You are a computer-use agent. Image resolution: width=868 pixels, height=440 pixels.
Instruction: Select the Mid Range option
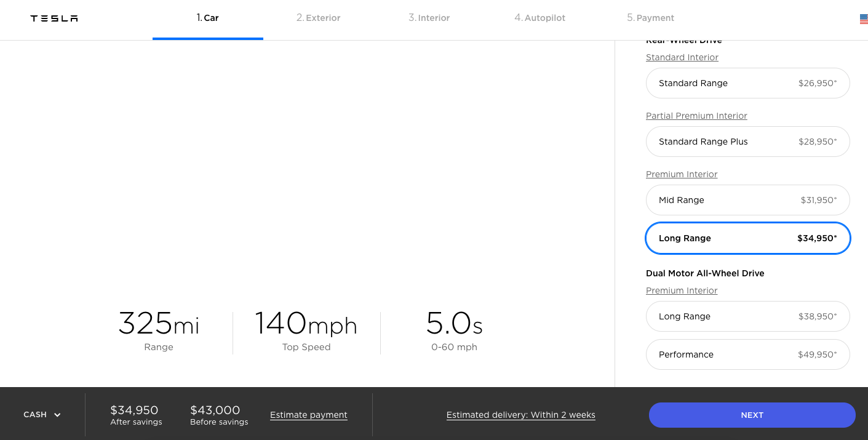coord(748,200)
